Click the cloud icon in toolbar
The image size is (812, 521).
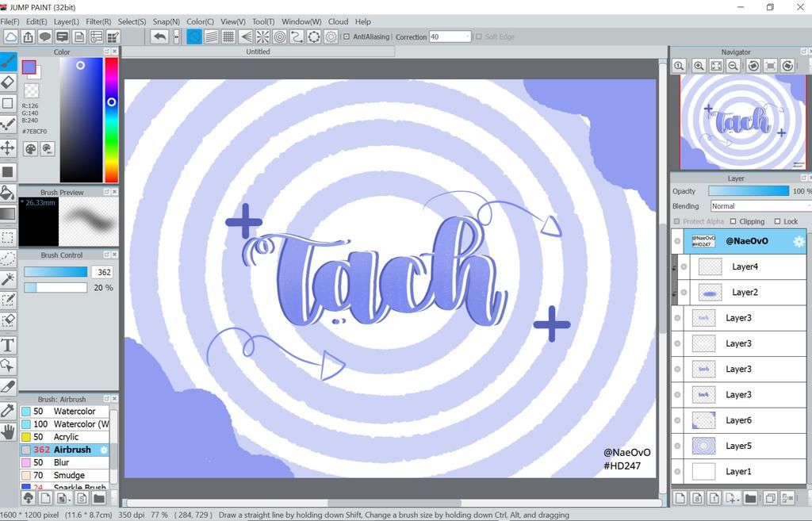[11, 36]
